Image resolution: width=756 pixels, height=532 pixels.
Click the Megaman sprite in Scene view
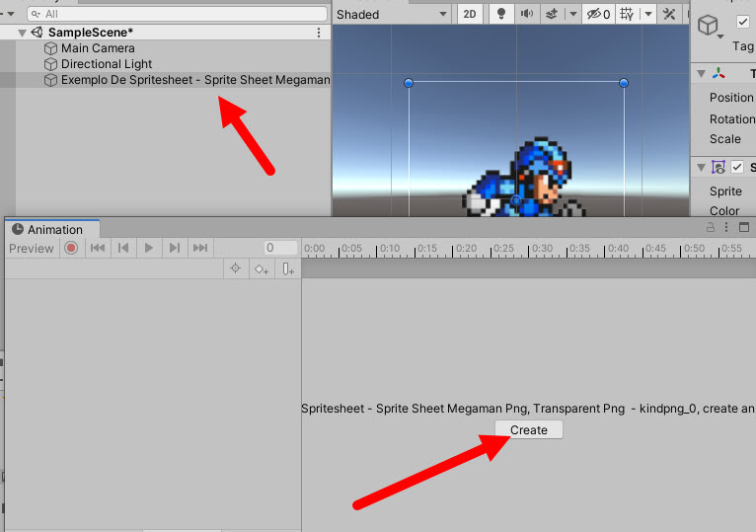pos(525,179)
